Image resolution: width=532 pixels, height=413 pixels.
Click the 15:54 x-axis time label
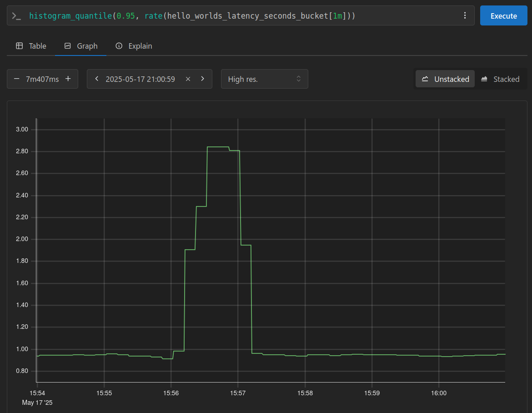[x=37, y=393]
